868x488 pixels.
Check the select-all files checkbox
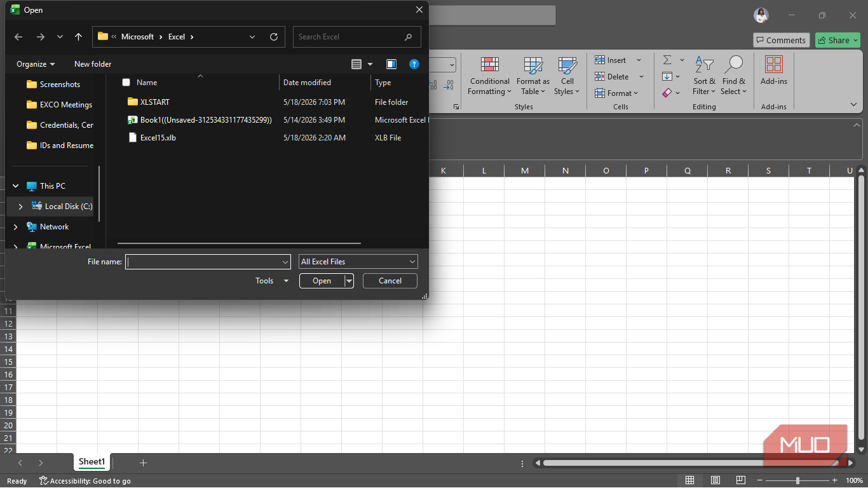point(126,83)
